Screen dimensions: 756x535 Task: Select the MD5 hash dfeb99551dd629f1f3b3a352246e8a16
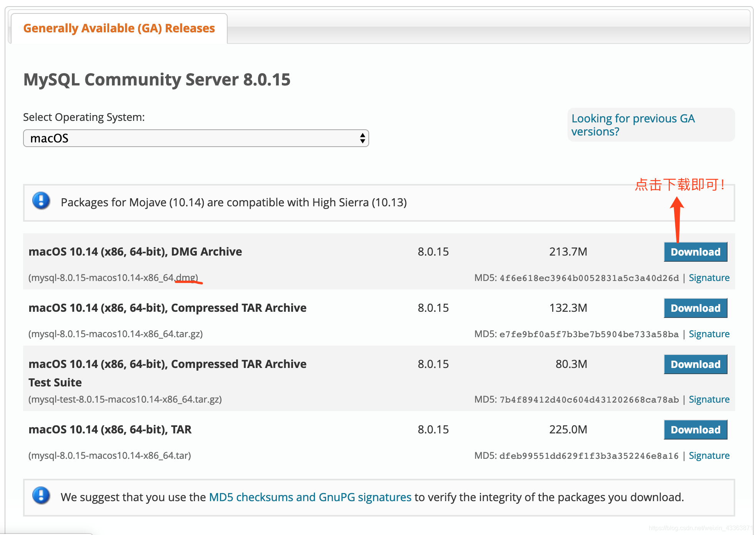click(x=589, y=456)
